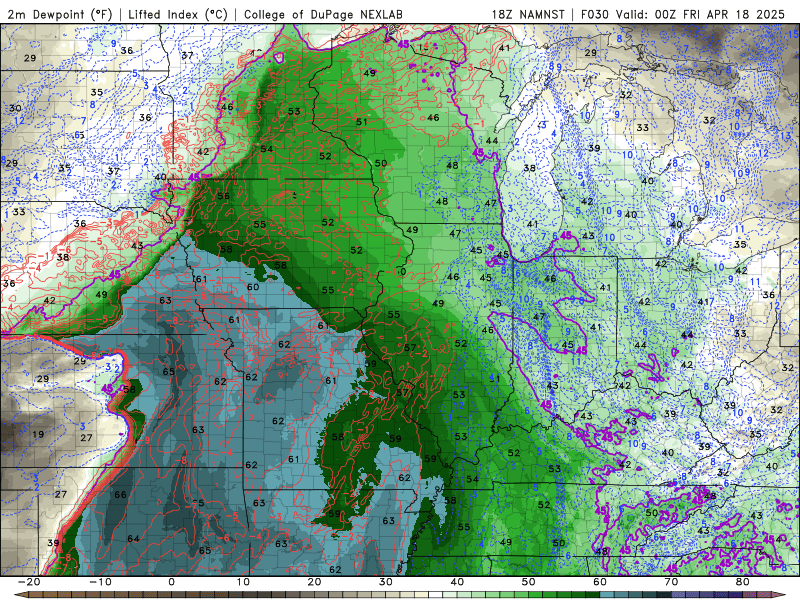Click the '30' label on the color scale
The height and width of the screenshot is (600, 800).
point(386,582)
